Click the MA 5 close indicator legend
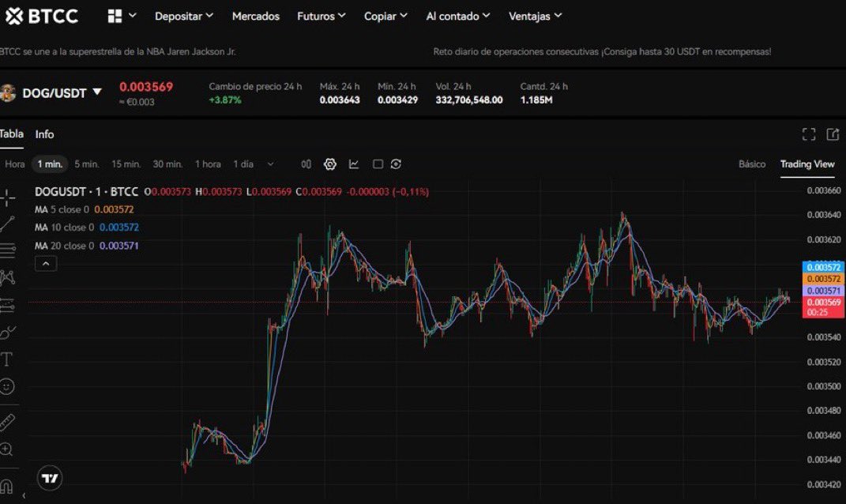This screenshot has width=846, height=504. click(85, 209)
